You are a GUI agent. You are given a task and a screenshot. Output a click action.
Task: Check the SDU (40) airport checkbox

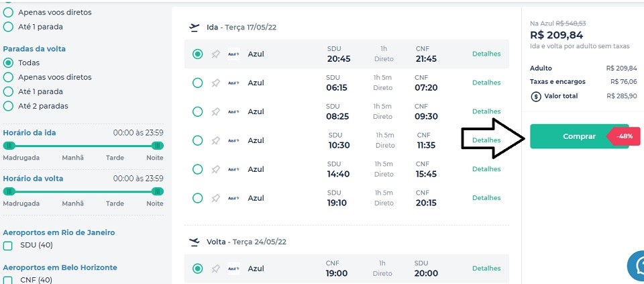(x=8, y=246)
